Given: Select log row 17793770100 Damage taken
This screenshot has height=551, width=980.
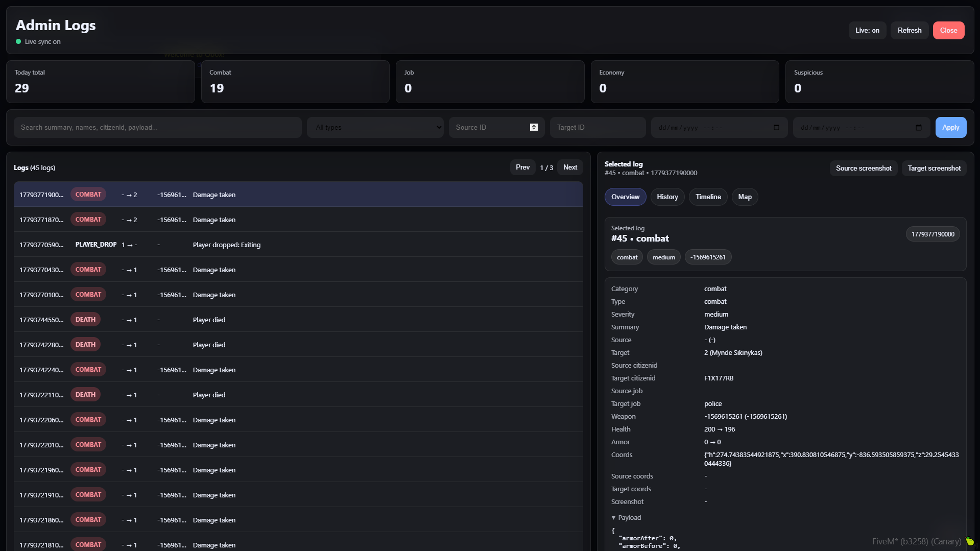Looking at the screenshot, I should click(298, 294).
